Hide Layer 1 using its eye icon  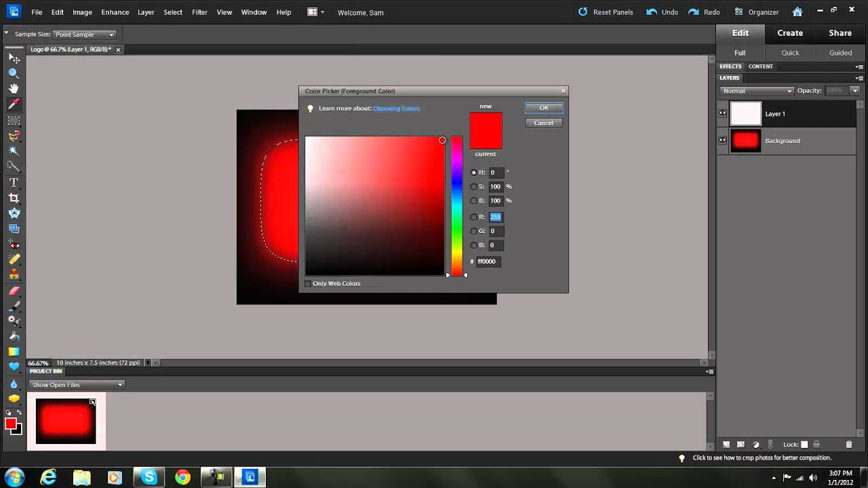tap(722, 114)
